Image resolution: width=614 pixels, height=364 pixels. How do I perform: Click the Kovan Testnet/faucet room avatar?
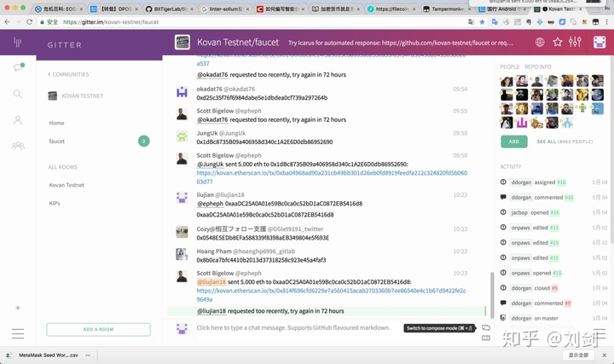pyautogui.click(x=182, y=43)
